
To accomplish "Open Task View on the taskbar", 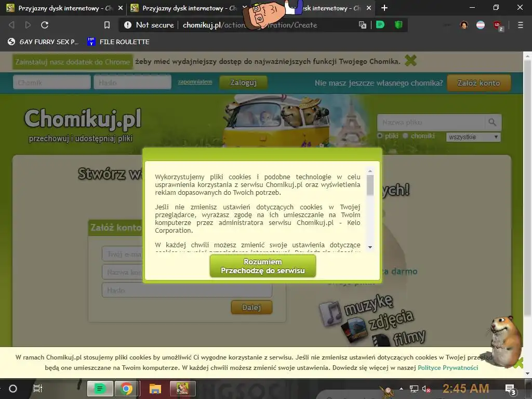I will tap(37, 389).
